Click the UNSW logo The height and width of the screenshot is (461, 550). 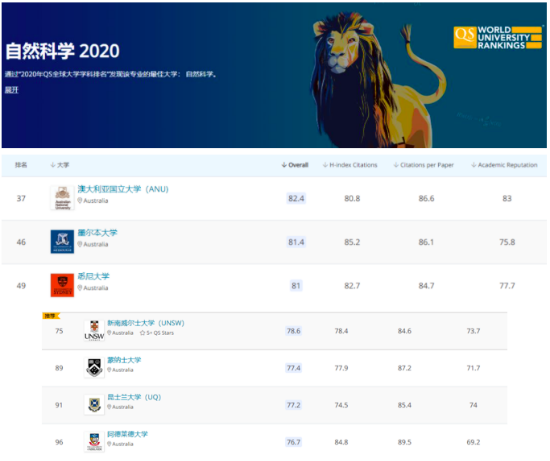click(x=94, y=330)
